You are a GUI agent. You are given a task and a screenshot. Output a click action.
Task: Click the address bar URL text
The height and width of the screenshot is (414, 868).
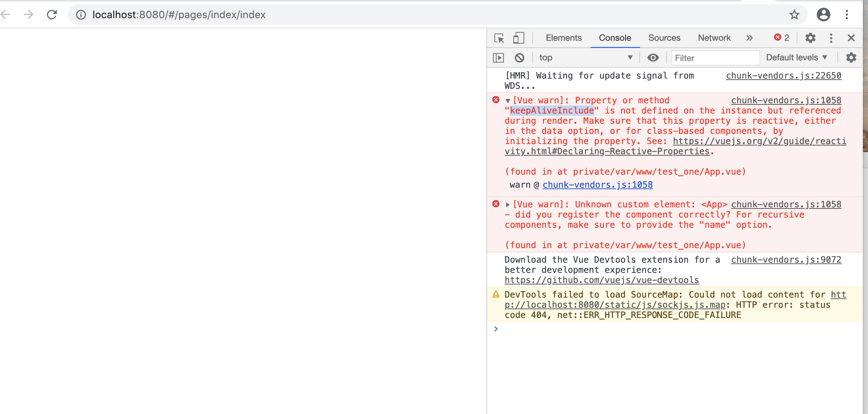179,15
